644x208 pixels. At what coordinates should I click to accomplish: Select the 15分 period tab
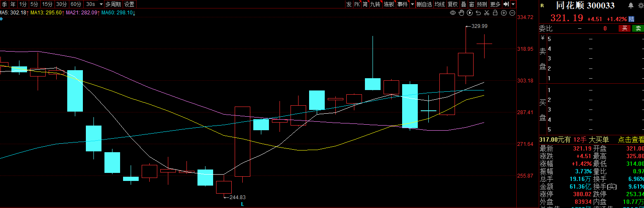47,4
